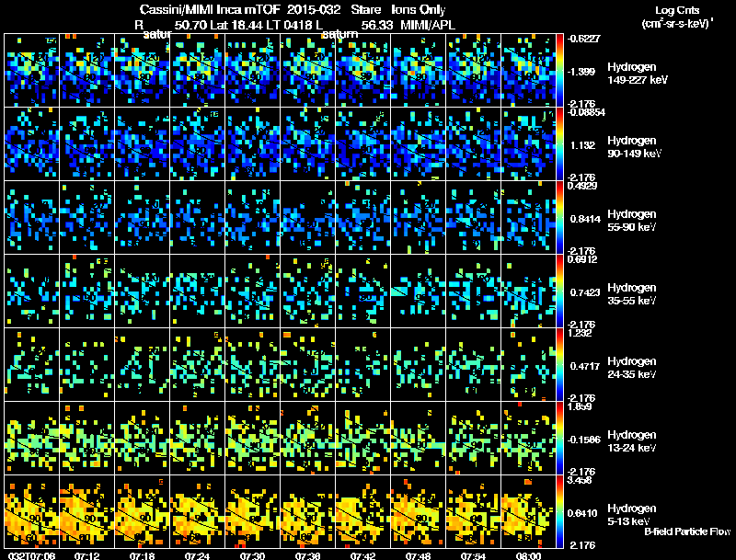Screen dimensions: 736x560
Task: Click the color bar beside Hydrogen 55-90 keV
Action: 559,218
